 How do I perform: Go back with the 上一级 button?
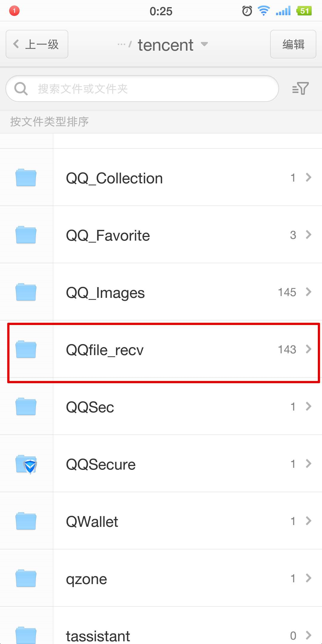pyautogui.click(x=37, y=44)
